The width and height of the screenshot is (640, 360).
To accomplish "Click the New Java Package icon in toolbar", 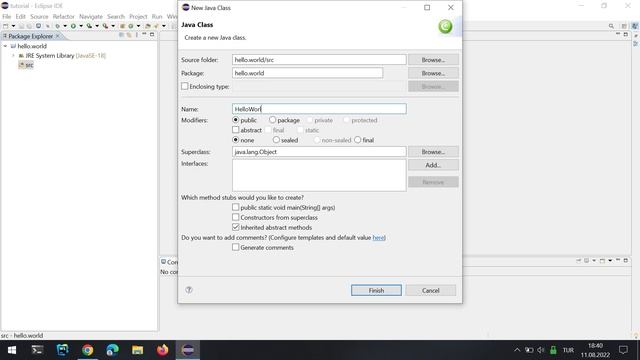I will [x=122, y=26].
